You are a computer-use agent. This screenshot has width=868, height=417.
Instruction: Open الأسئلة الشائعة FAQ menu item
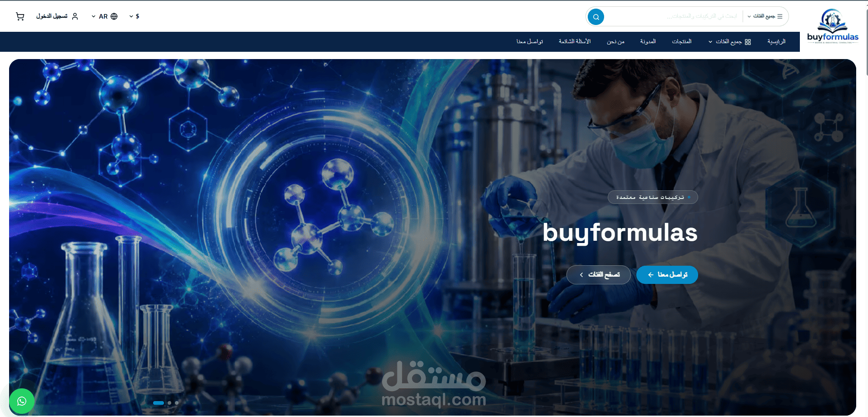[575, 42]
